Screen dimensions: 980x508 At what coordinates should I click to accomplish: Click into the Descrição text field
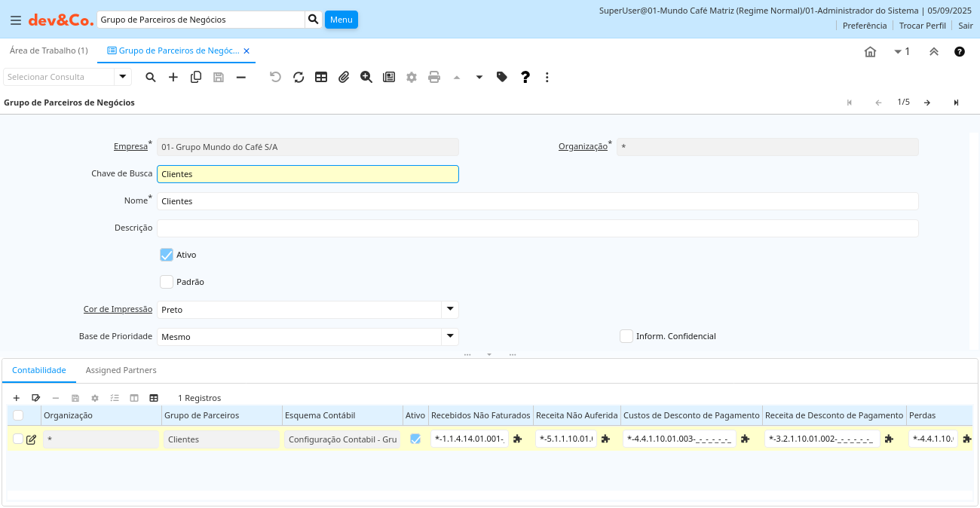point(537,228)
